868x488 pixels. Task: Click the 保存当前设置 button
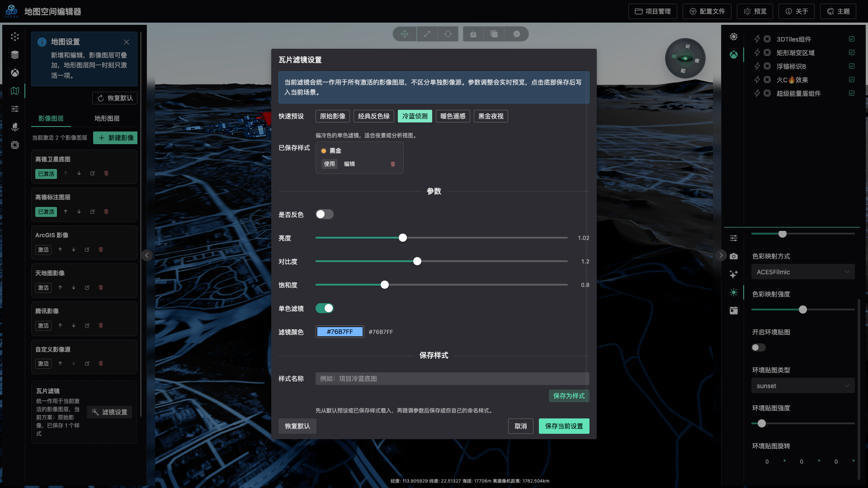[564, 426]
